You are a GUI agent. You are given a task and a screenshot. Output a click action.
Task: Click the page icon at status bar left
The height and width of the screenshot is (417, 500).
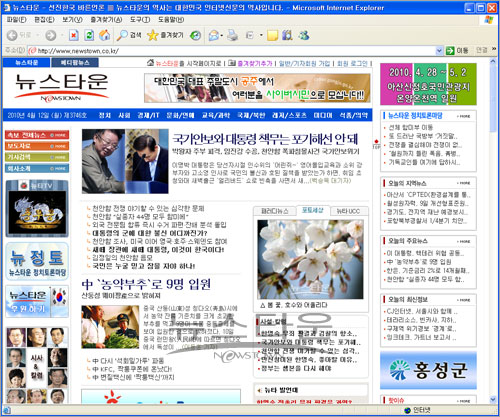point(7,410)
